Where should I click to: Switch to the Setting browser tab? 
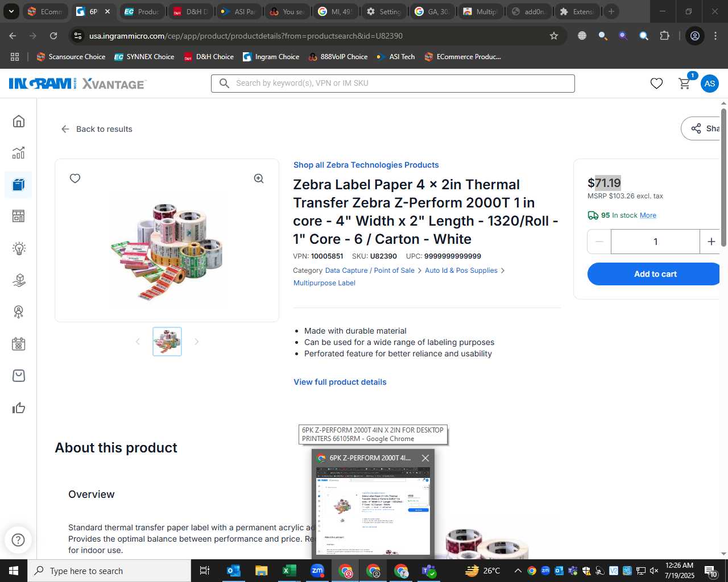tap(384, 11)
